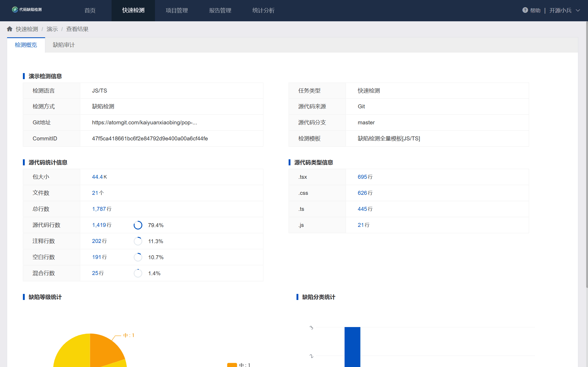
Task: Click the help question mark icon
Action: point(525,10)
